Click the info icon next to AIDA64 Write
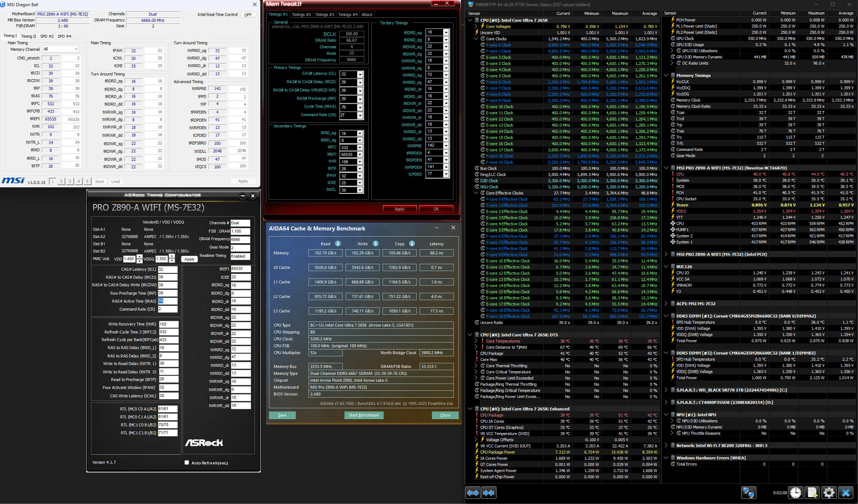 [376, 243]
